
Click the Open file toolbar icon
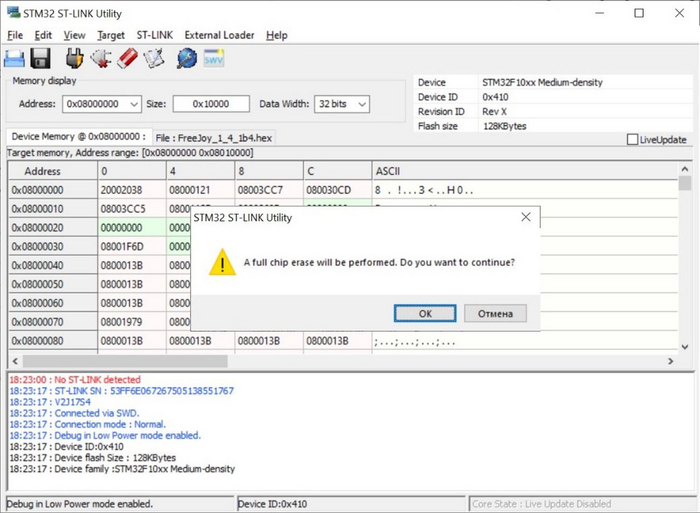click(x=15, y=59)
